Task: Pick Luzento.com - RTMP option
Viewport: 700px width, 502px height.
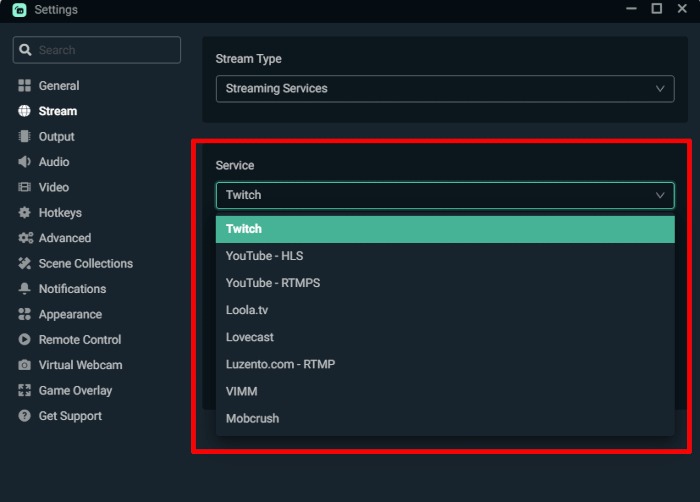Action: [445, 364]
